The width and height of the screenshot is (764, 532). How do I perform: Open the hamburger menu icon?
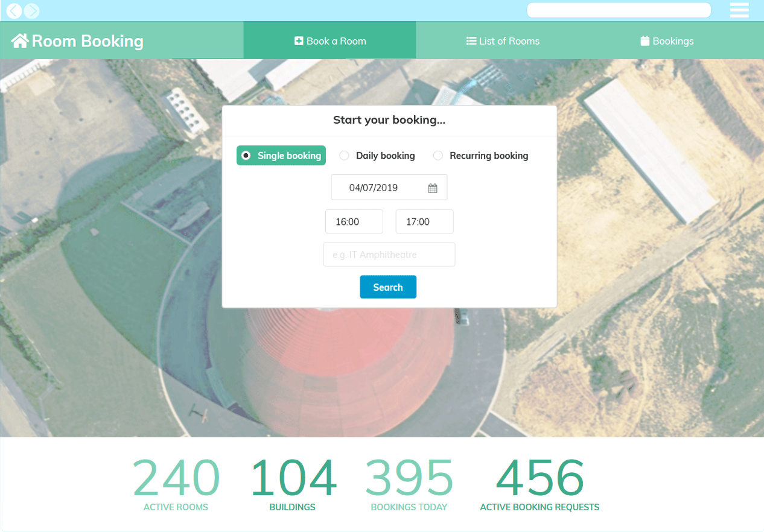point(739,10)
